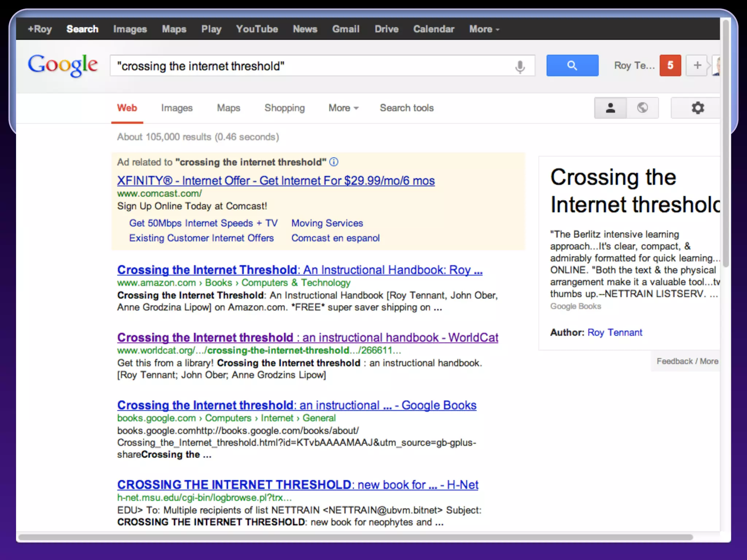Switch to global results globe toggle
The height and width of the screenshot is (560, 747).
pos(642,108)
